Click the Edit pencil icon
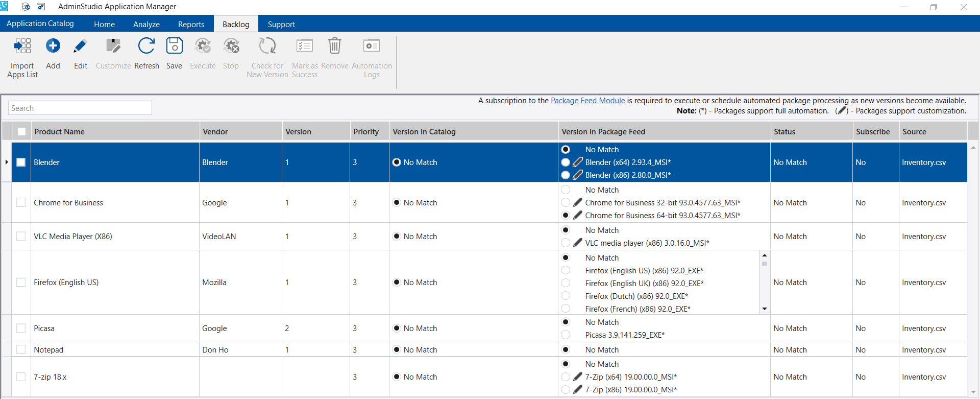This screenshot has height=399, width=980. point(80,46)
